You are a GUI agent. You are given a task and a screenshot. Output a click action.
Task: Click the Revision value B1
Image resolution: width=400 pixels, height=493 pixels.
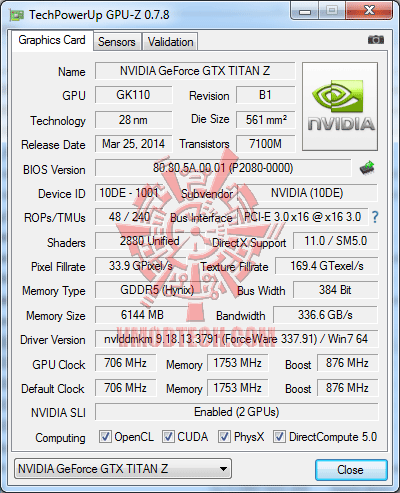(266, 95)
